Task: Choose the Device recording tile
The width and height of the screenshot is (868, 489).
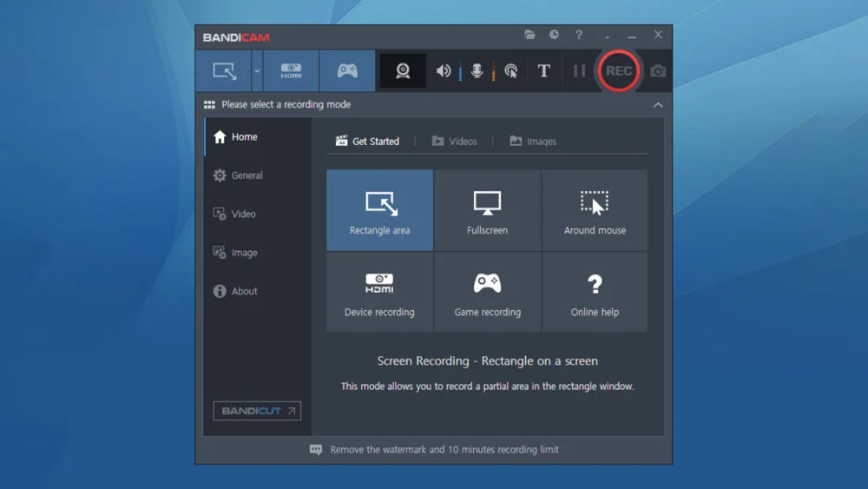Action: pyautogui.click(x=380, y=293)
